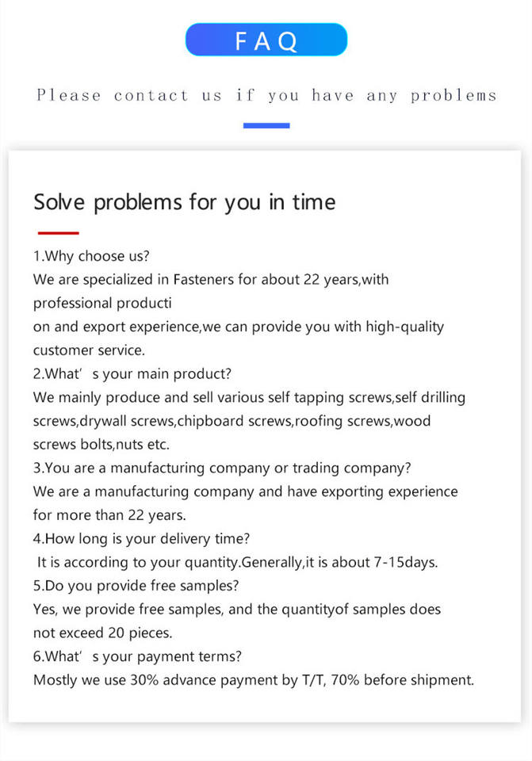The height and width of the screenshot is (761, 532).
Task: Click the "specialized in Fasteners" answer line
Action: coord(211,280)
